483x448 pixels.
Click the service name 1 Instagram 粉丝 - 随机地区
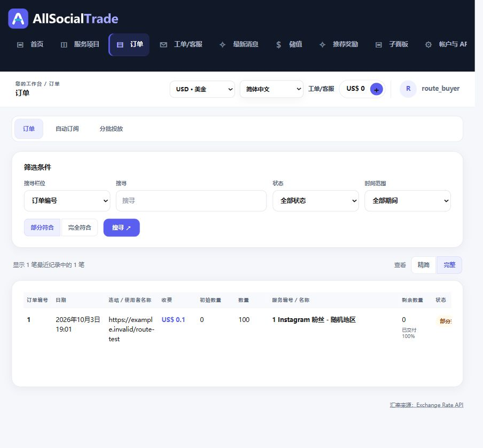pos(314,320)
